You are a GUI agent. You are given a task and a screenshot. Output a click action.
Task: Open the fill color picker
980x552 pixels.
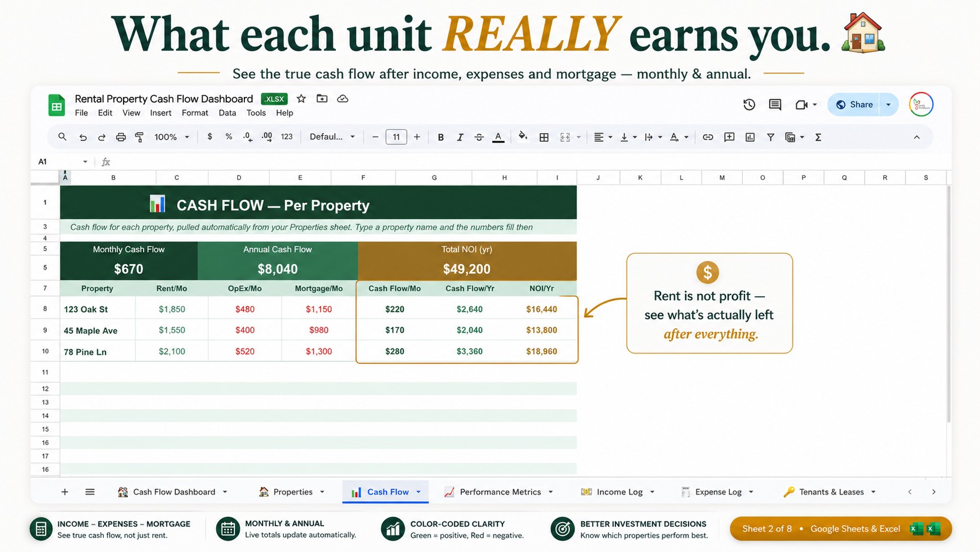(x=523, y=136)
